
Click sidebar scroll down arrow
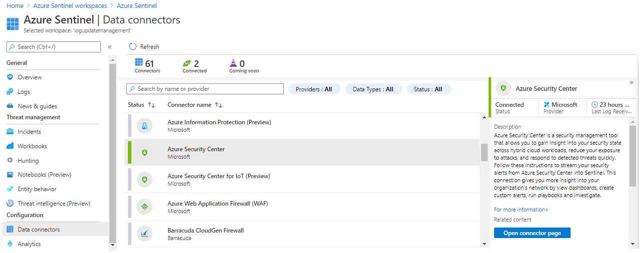112,245
